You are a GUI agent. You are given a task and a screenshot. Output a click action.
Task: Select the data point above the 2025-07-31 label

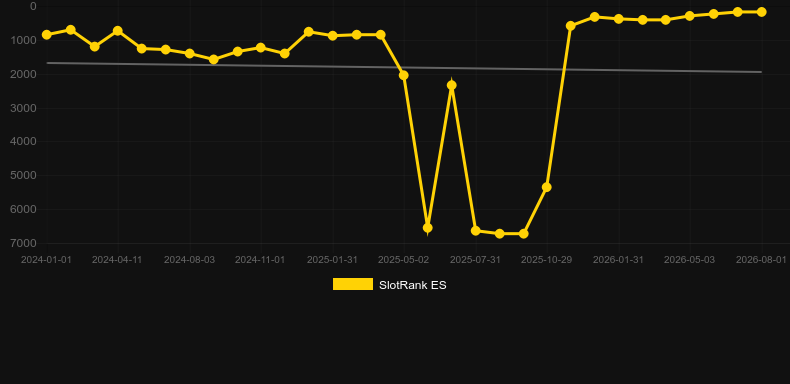pyautogui.click(x=476, y=231)
